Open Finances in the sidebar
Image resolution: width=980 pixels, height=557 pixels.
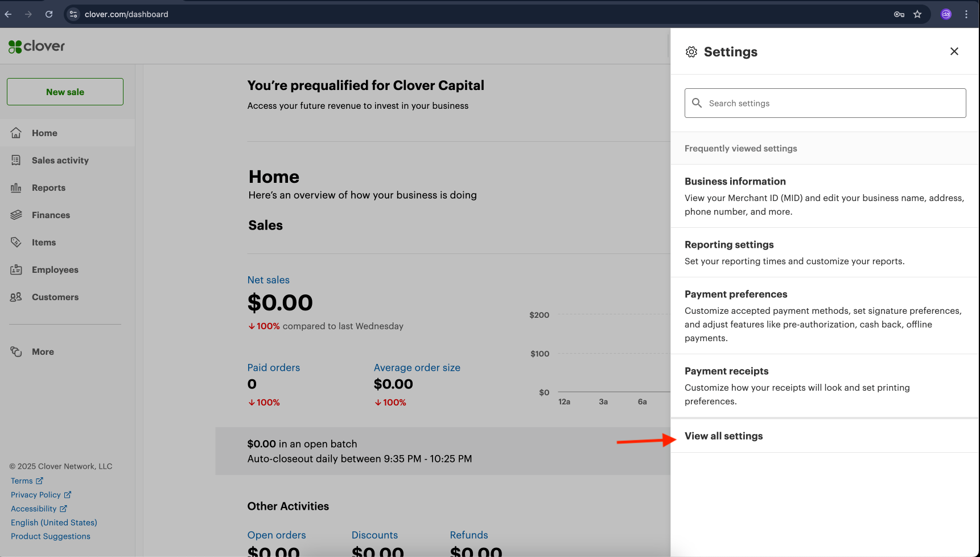(x=67, y=215)
